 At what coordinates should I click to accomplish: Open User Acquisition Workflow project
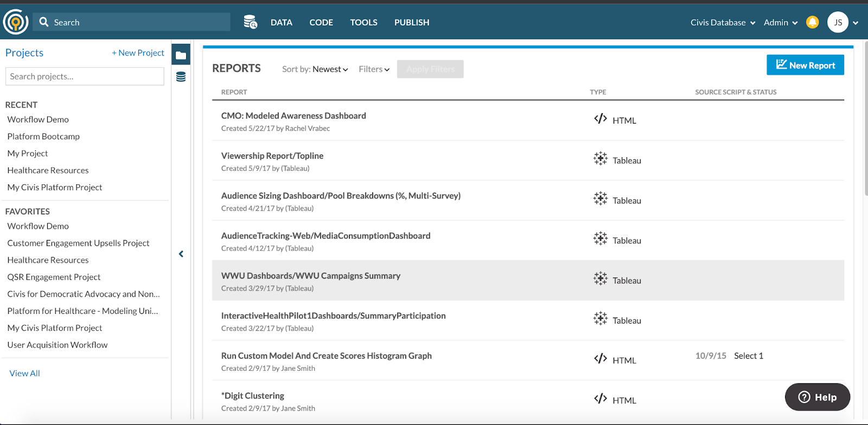click(58, 345)
